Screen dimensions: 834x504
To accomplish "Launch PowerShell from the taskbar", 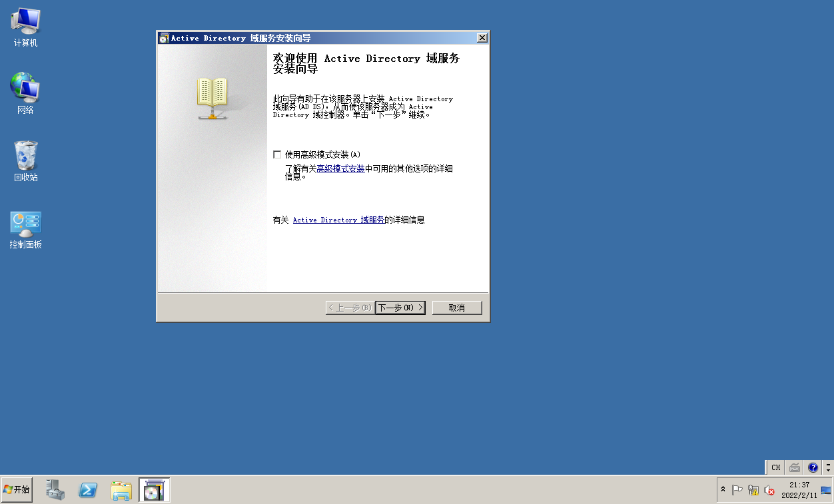I will (88, 490).
